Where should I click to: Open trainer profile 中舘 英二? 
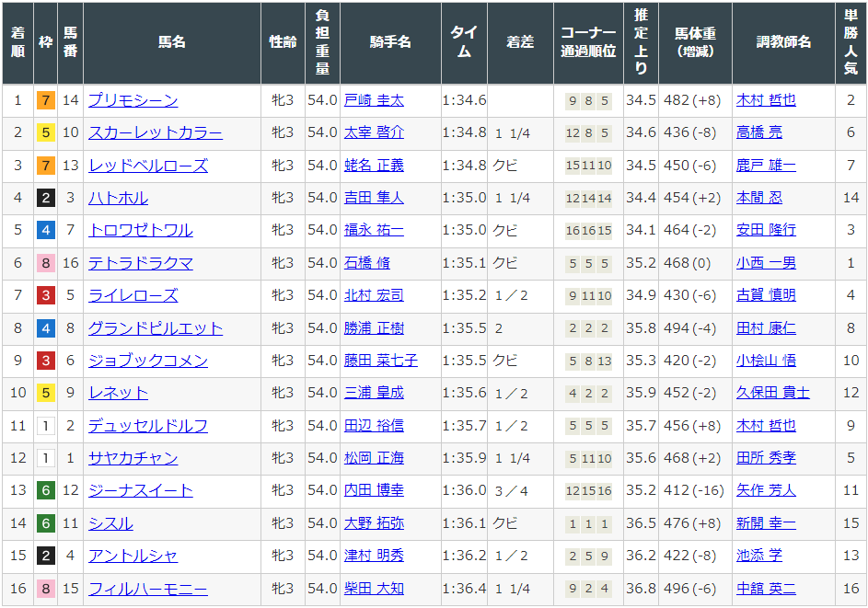tap(766, 589)
